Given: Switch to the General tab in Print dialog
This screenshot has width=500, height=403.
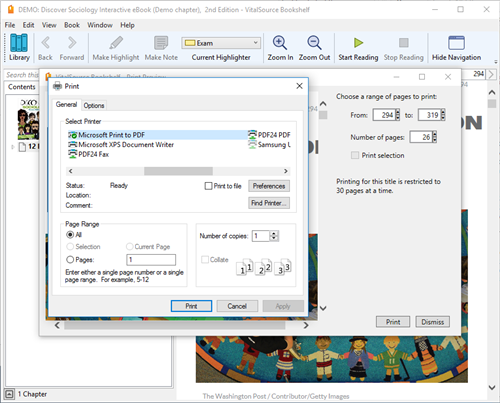Looking at the screenshot, I should click(66, 104).
